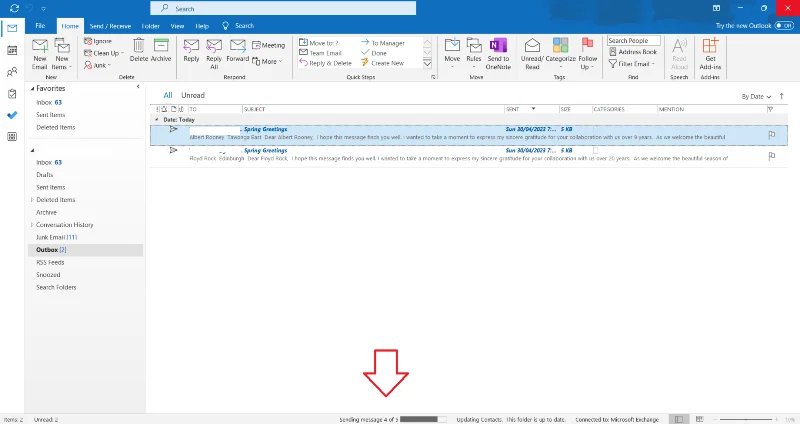The width and height of the screenshot is (800, 424).
Task: Open the More Apps grid icon
Action: click(x=12, y=137)
